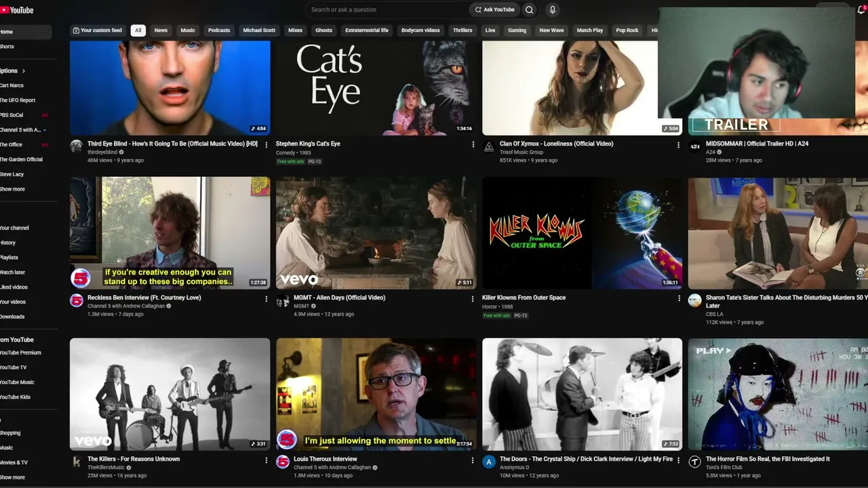Click the A24 channel avatar
Screen dimensions: 868x488
694,146
